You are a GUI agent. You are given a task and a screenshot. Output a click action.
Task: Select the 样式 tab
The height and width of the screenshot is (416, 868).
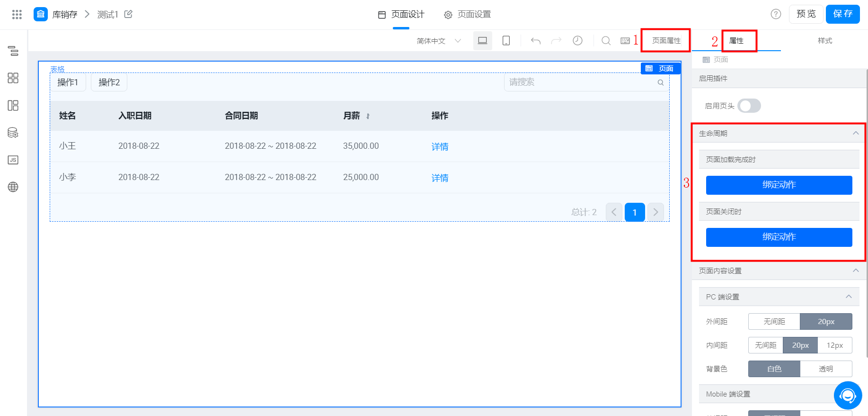(825, 41)
